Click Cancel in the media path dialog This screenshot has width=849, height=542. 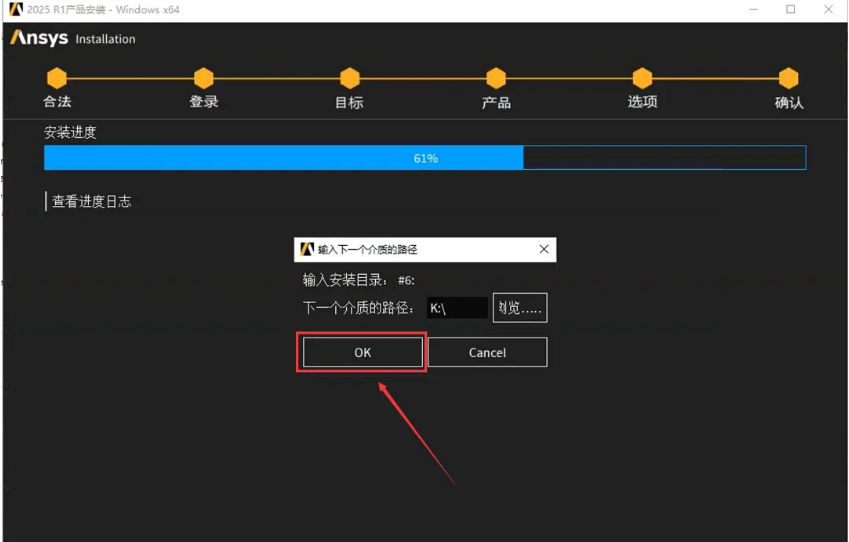click(x=487, y=352)
